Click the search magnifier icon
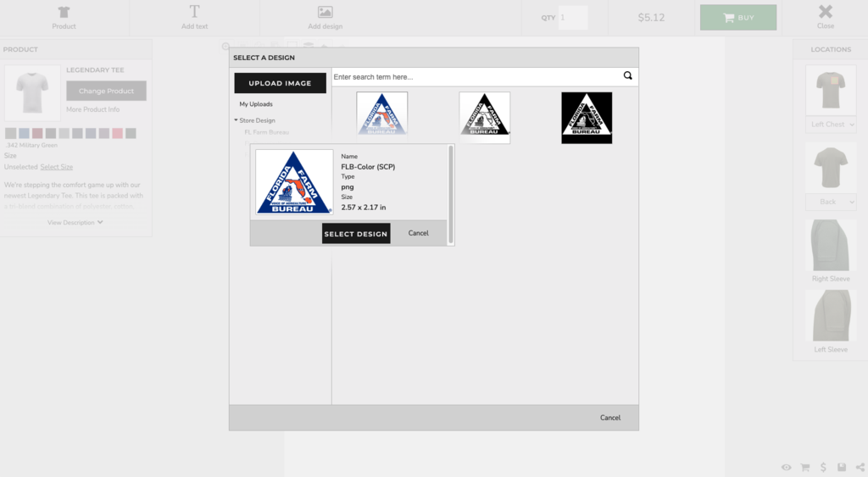Viewport: 868px width, 477px height. (x=627, y=76)
